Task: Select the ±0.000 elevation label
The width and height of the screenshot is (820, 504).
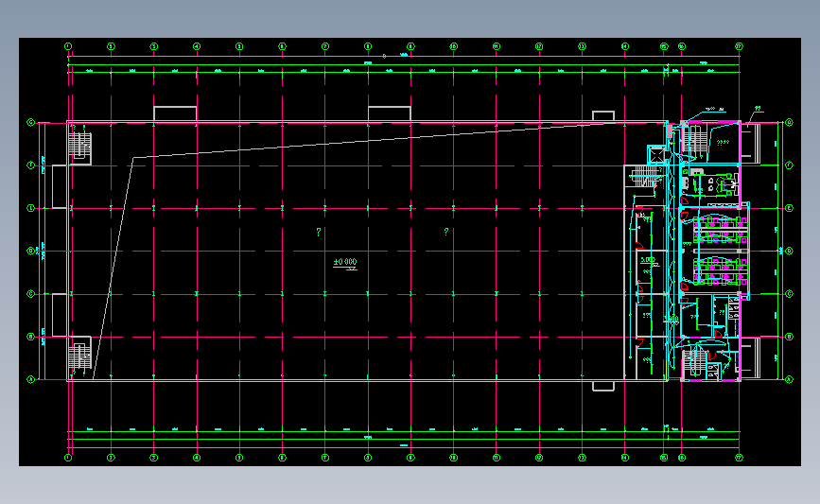Action: click(x=345, y=262)
